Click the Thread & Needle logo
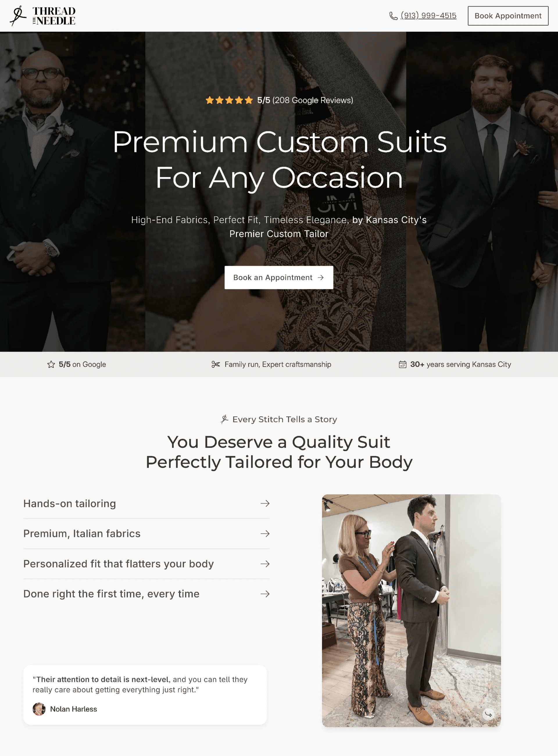This screenshot has width=558, height=756. tap(42, 16)
